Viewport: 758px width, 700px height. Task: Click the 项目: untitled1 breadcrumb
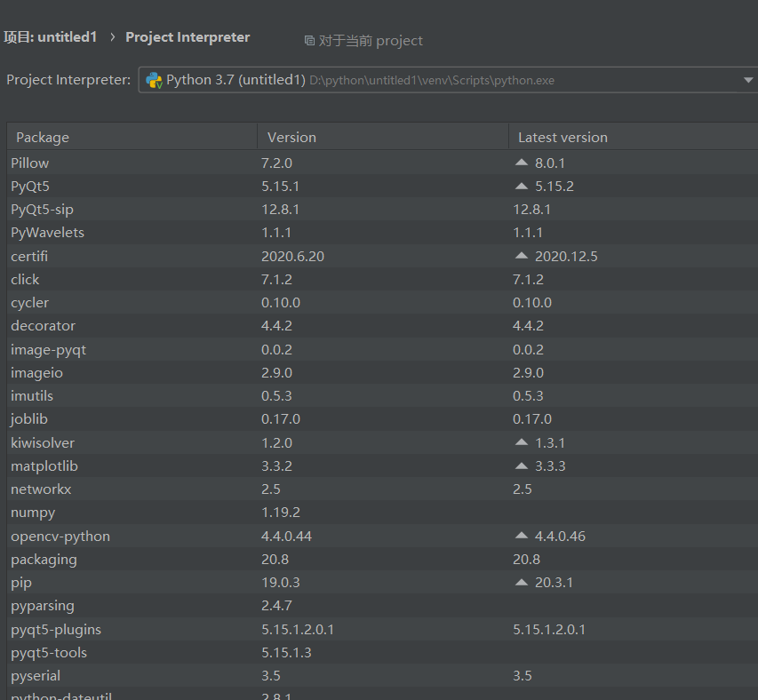point(51,37)
